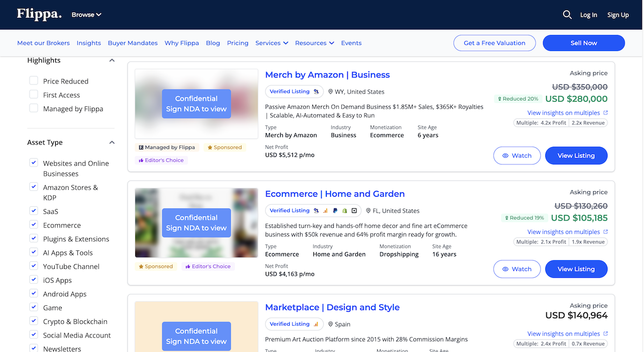
Task: Open Ecommerce | Home and Garden title
Action: (x=335, y=194)
